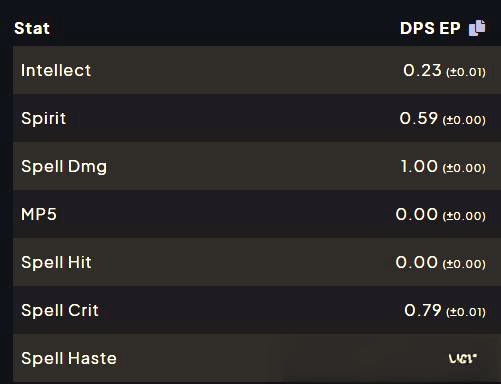Click the Intellect EP value 0.23
Screen dimensions: 501x384
tap(422, 70)
